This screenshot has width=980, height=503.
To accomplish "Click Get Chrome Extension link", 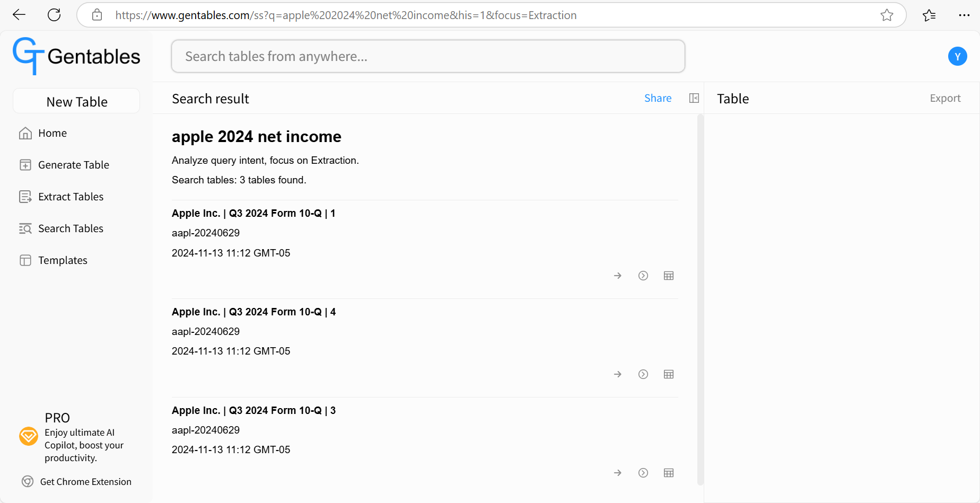I will click(x=76, y=481).
